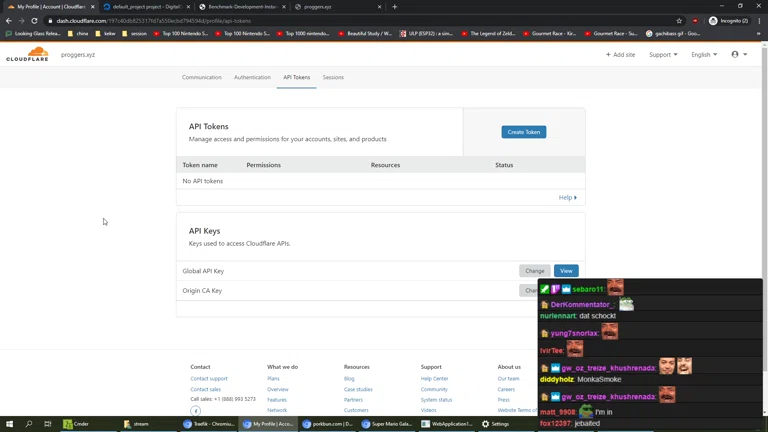Viewport: 768px width, 432px height.
Task: Click the Create Token button
Action: (x=524, y=132)
